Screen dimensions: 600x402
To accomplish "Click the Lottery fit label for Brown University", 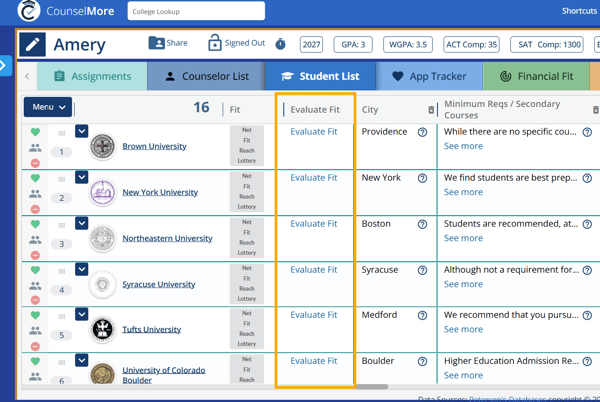I will click(x=247, y=161).
